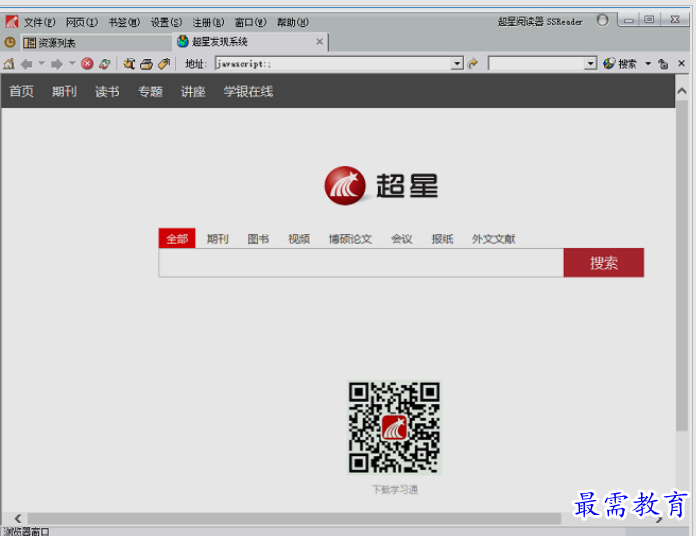Open the 窗口(W) menu
This screenshot has width=696, height=536.
[251, 22]
